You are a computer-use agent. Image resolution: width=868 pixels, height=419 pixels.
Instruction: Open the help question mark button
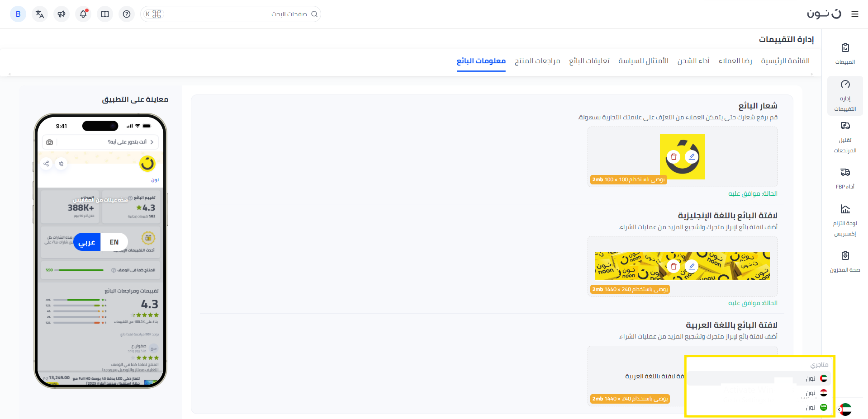point(127,14)
